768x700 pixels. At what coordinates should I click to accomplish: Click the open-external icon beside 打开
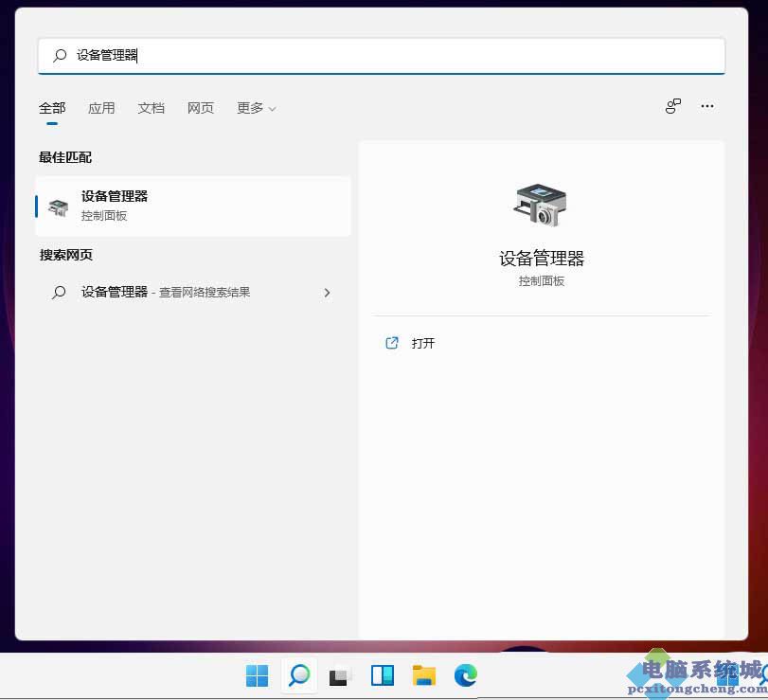(x=392, y=343)
